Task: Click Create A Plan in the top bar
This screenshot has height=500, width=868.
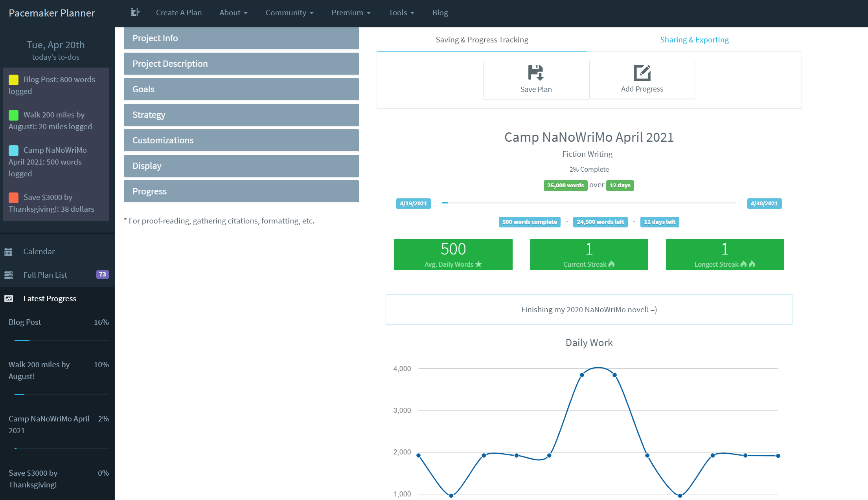Action: click(179, 12)
